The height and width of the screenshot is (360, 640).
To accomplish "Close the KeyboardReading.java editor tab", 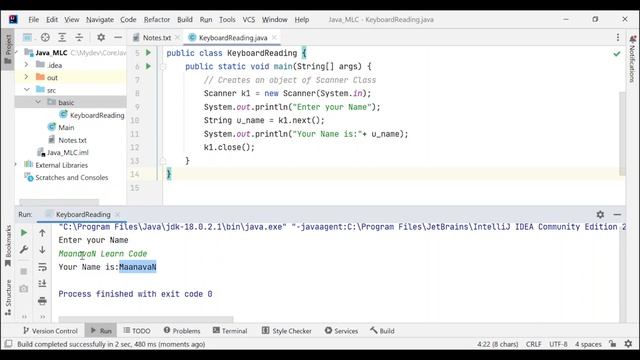I will coord(274,38).
